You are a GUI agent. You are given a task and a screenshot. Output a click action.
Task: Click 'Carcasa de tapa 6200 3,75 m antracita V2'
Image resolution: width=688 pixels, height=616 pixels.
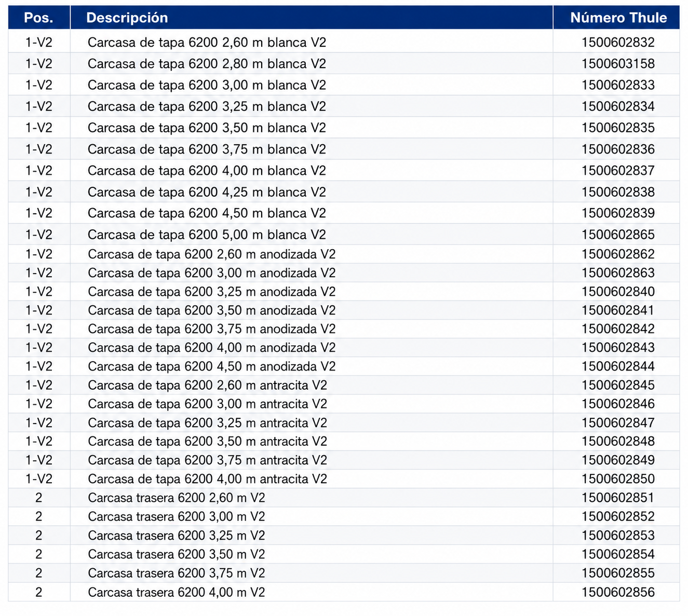click(208, 460)
